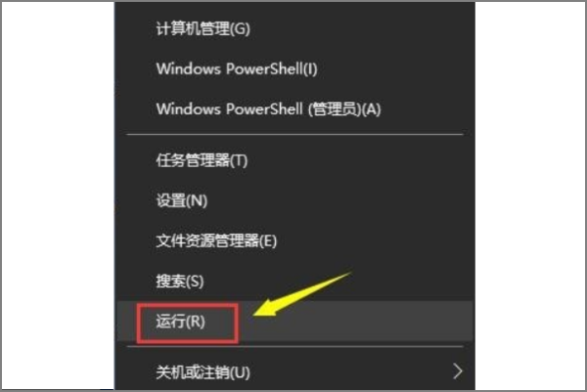Open 关机或注销(U) entry
Screen dimensions: 587x392
[x=203, y=372]
